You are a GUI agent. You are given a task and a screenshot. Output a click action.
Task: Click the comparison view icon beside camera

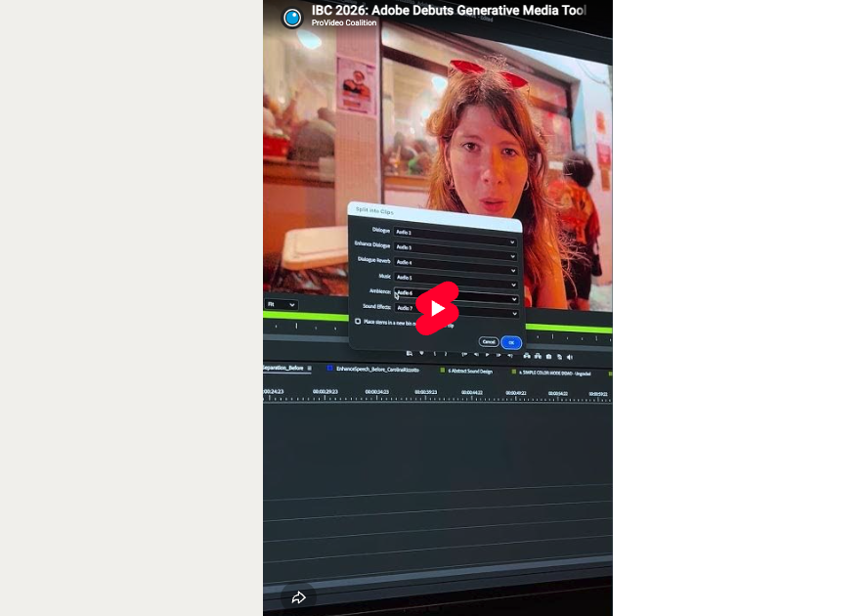(560, 357)
